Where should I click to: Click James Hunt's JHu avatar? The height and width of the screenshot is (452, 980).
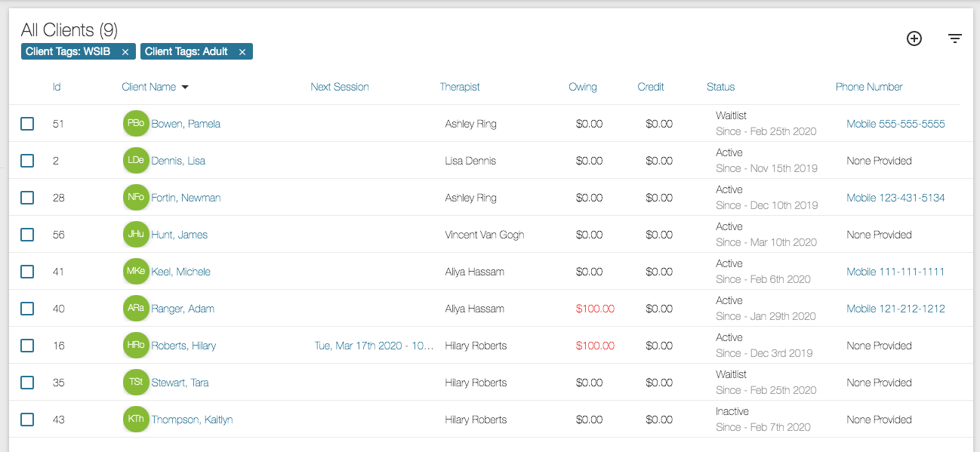click(x=136, y=234)
